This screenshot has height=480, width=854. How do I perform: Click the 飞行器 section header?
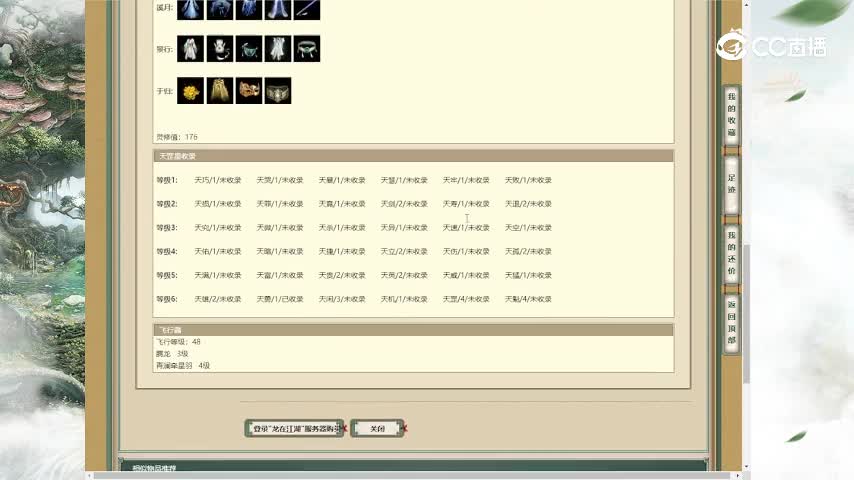[x=413, y=330]
